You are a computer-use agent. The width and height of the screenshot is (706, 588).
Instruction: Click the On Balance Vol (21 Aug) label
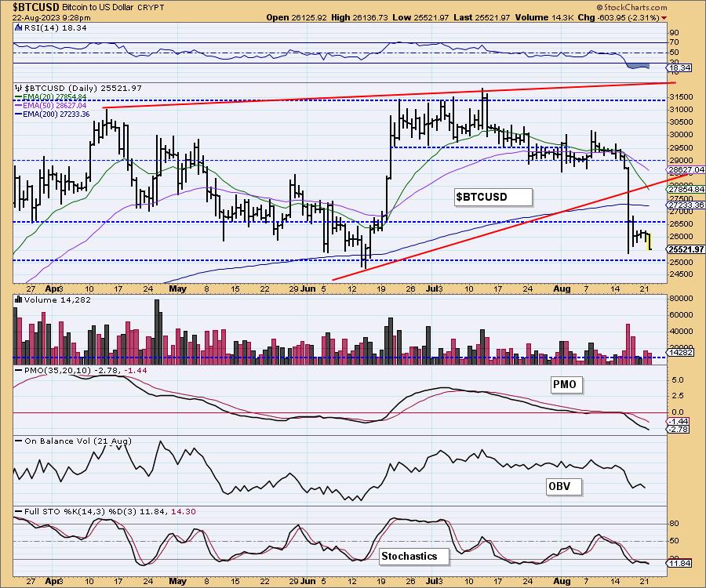pyautogui.click(x=78, y=441)
